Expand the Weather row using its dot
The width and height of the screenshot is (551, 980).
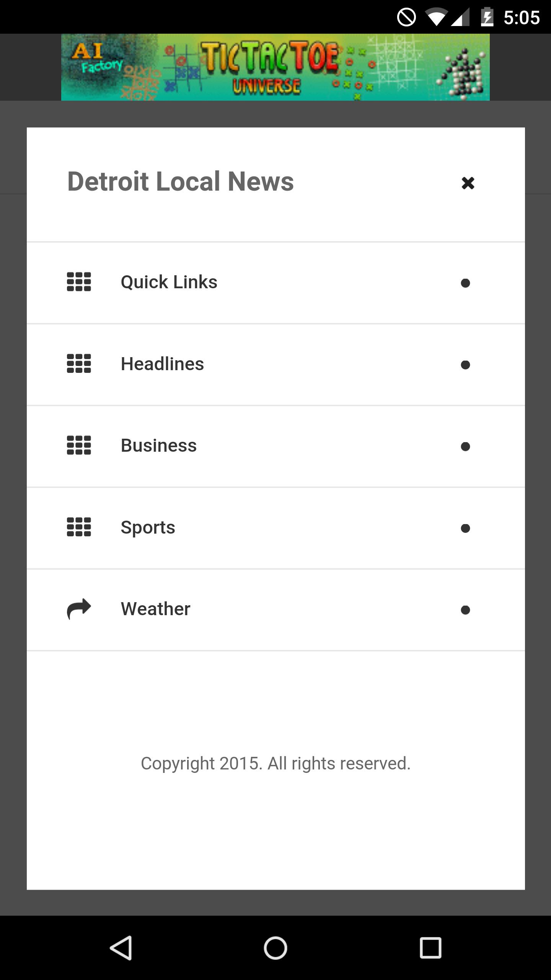click(465, 610)
